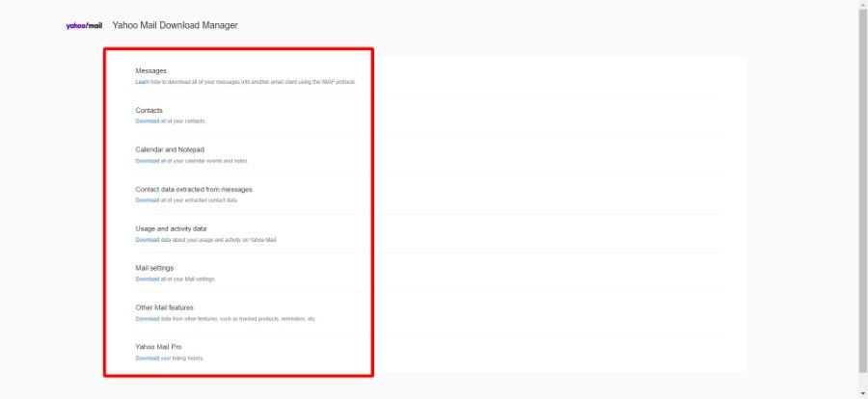
Task: Download usage and activity data
Action: (x=148, y=240)
